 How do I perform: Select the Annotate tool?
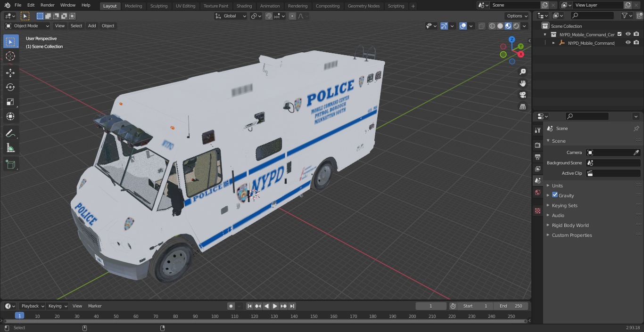(x=10, y=133)
